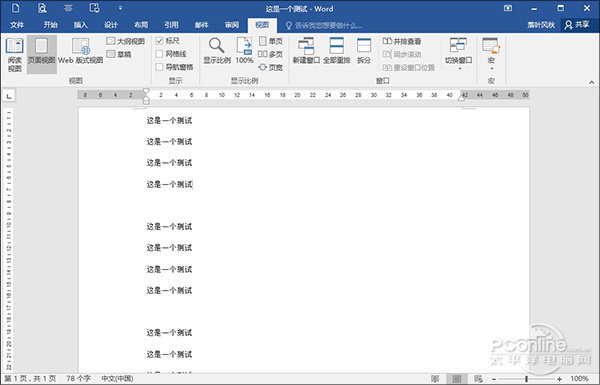Click the word count 78 个字

coord(78,378)
